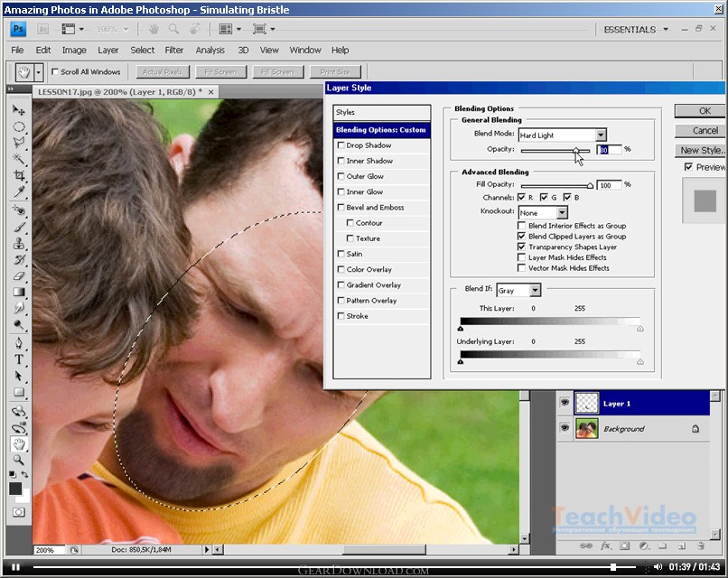The image size is (728, 578).
Task: Uncheck the R channel checkbox
Action: click(521, 197)
